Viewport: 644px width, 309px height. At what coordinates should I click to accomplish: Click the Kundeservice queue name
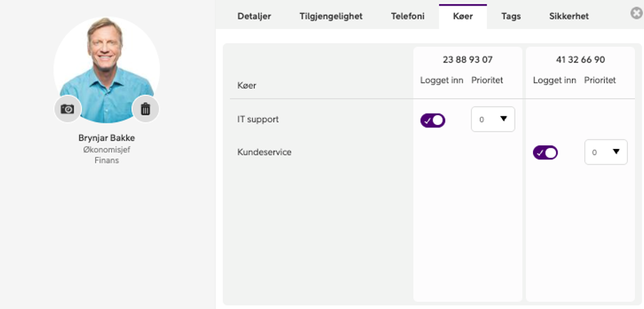pyautogui.click(x=265, y=152)
